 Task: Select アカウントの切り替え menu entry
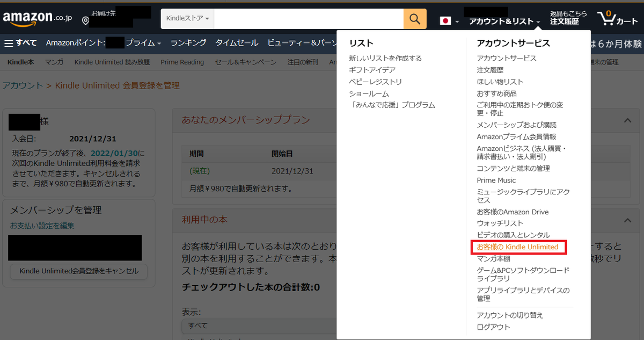(510, 315)
